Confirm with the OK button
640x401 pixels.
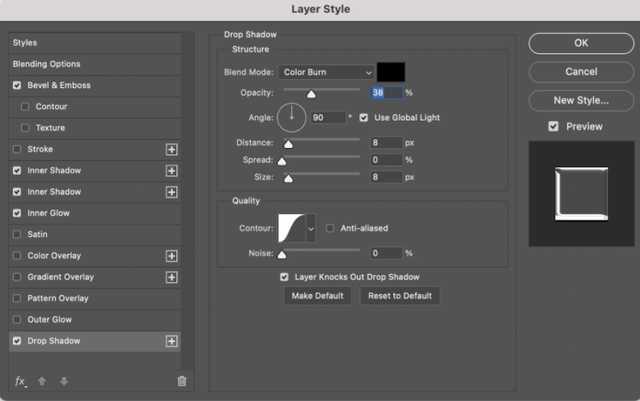[x=581, y=43]
